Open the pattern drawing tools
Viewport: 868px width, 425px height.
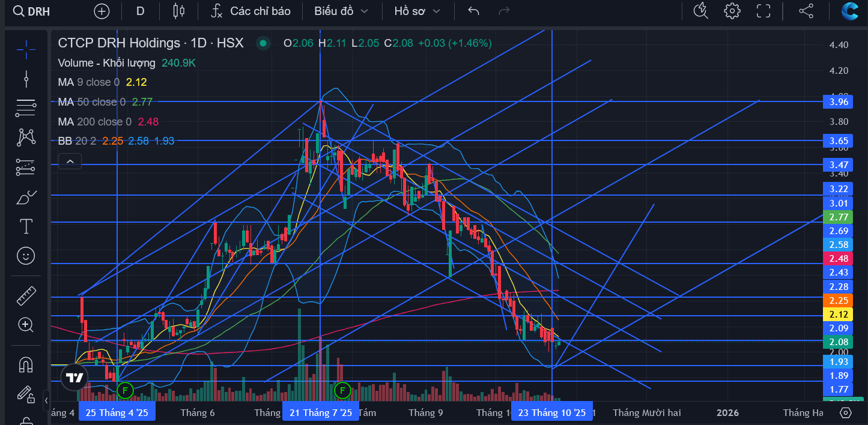click(26, 137)
